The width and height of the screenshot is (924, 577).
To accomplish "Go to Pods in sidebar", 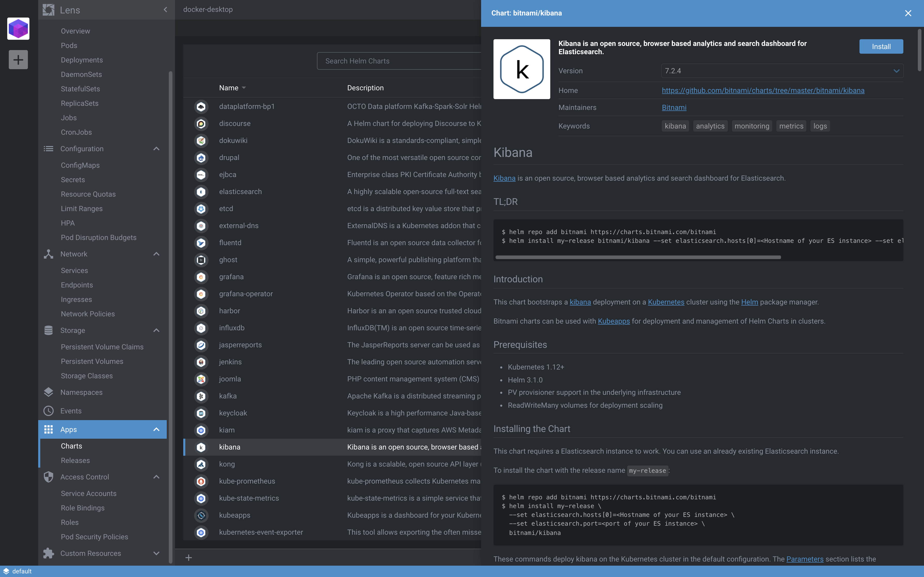I will point(69,45).
